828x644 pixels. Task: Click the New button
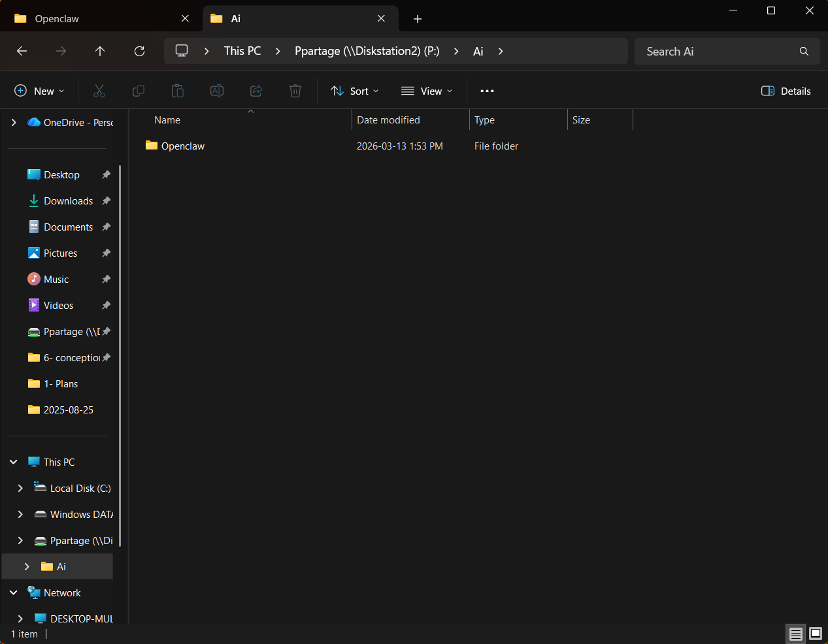(x=39, y=91)
